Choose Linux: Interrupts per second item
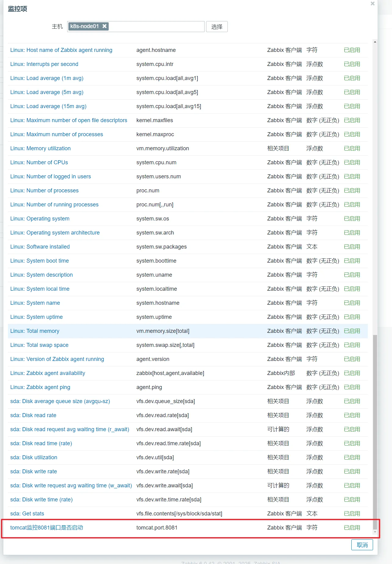392x564 pixels. 44,64
